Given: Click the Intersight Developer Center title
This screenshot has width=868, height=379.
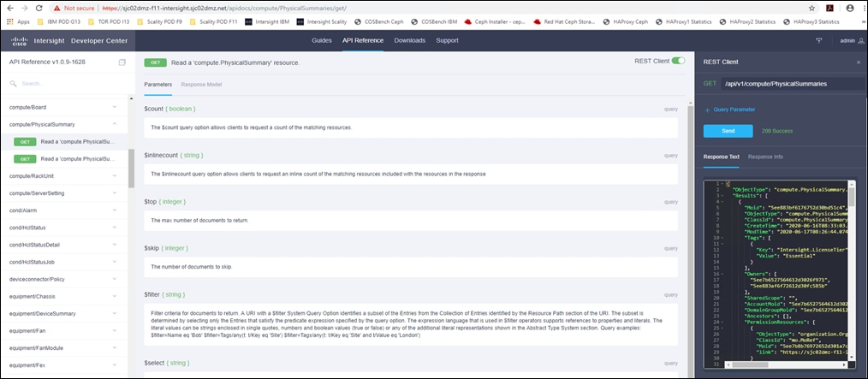Looking at the screenshot, I should coord(80,40).
